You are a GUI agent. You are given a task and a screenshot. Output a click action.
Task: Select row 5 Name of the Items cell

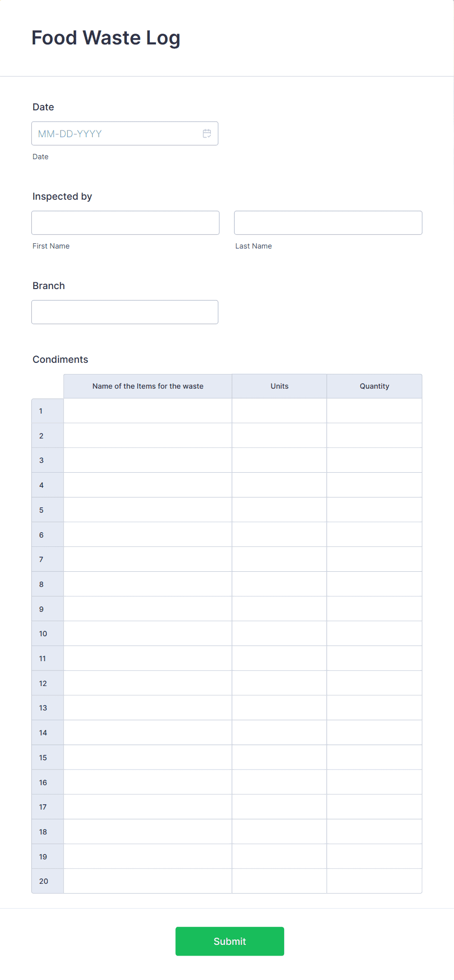click(x=147, y=509)
